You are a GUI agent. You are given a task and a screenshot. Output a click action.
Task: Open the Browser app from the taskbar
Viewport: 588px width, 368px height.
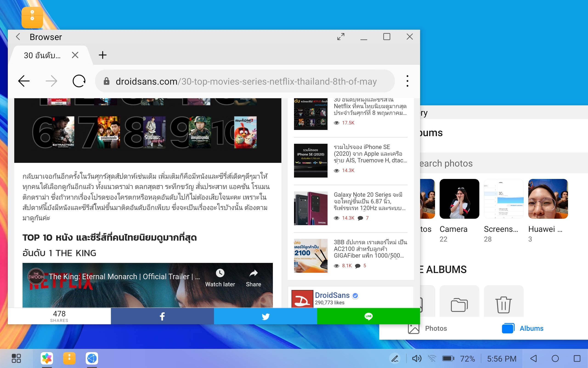(92, 358)
